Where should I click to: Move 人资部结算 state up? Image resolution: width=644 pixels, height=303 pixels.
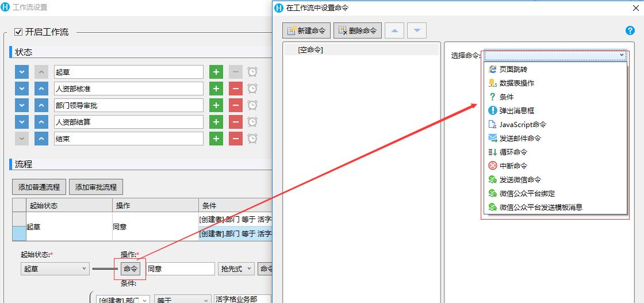pos(41,122)
